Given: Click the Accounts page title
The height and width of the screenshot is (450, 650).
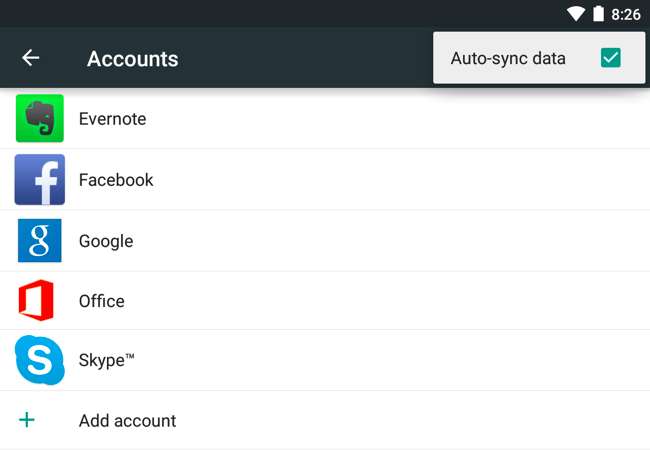Looking at the screenshot, I should [x=133, y=59].
